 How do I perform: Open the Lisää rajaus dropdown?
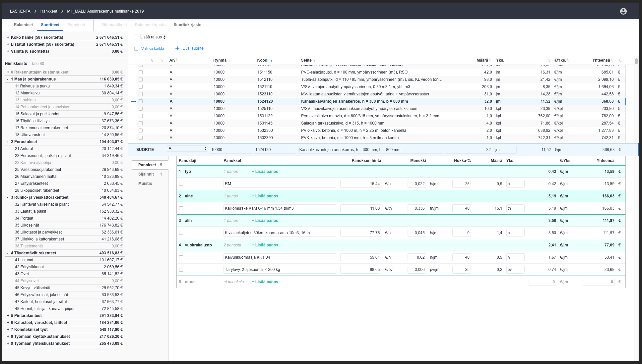[x=151, y=37]
